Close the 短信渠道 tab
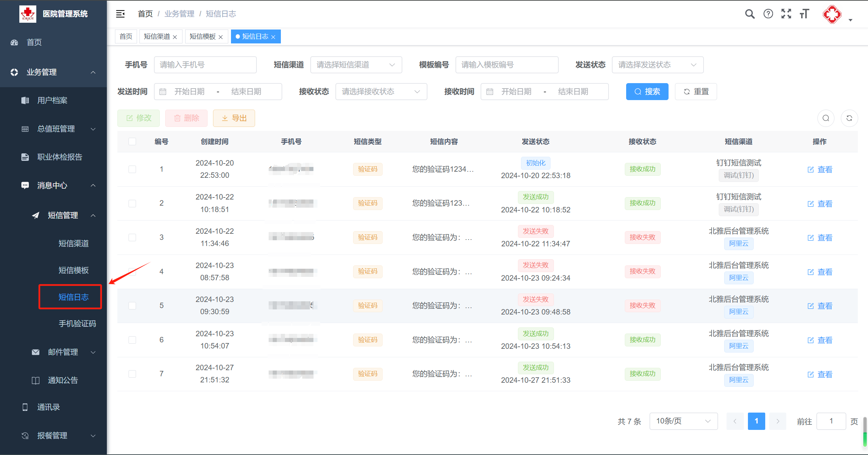 175,37
